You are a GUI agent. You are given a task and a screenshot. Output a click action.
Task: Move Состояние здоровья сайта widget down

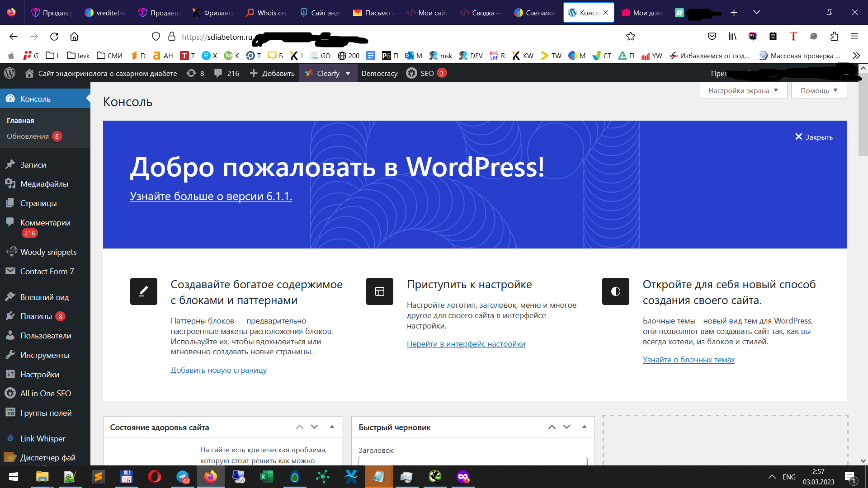[314, 427]
